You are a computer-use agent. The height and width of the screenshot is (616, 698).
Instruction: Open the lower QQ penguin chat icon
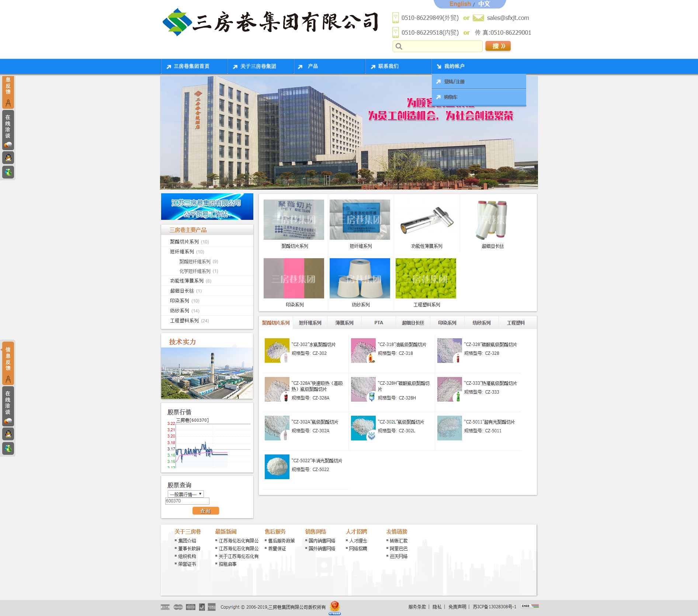(x=8, y=434)
